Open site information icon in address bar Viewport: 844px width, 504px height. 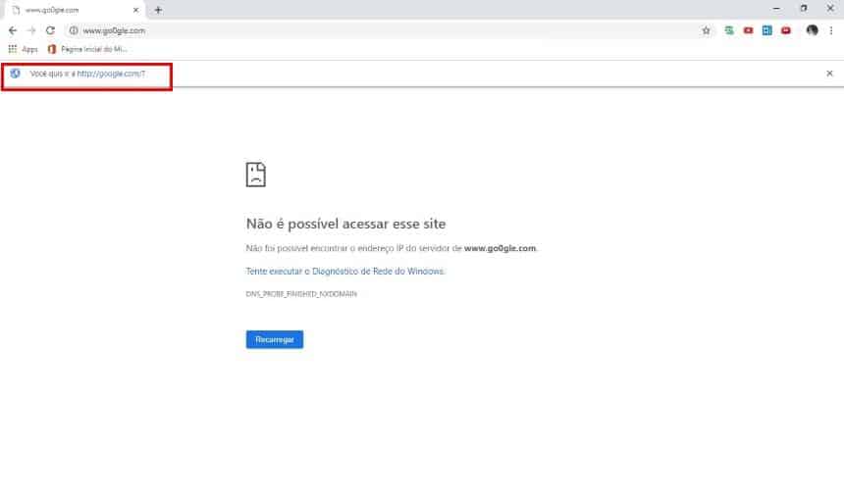[x=74, y=30]
